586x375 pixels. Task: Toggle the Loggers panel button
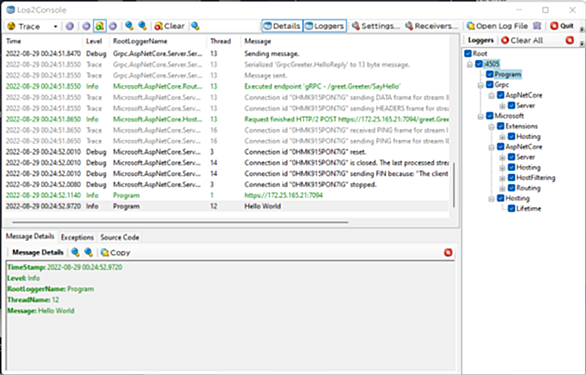[x=324, y=26]
